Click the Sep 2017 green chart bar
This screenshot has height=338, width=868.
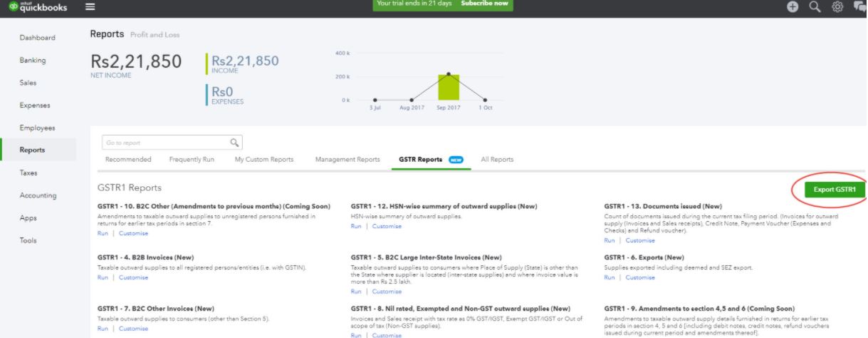pos(448,87)
